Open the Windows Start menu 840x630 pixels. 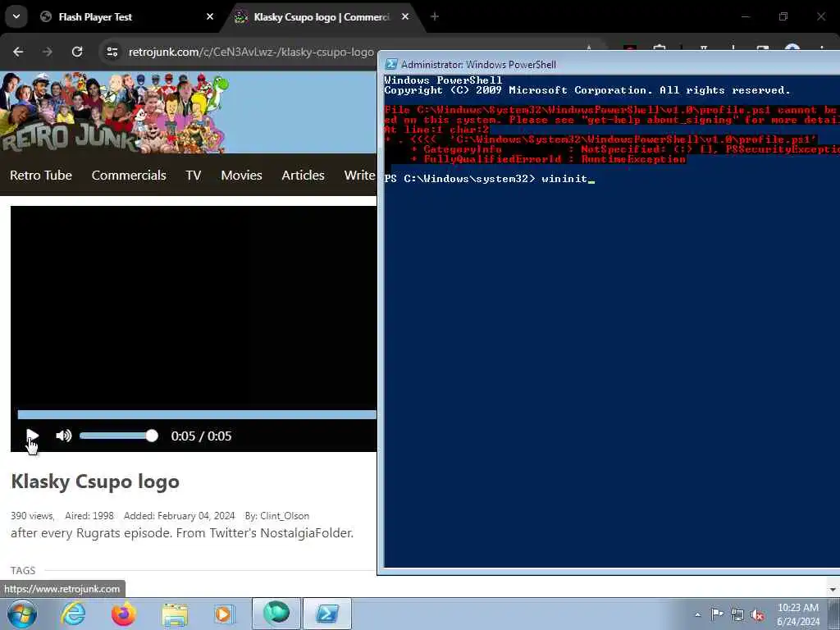[x=22, y=614]
